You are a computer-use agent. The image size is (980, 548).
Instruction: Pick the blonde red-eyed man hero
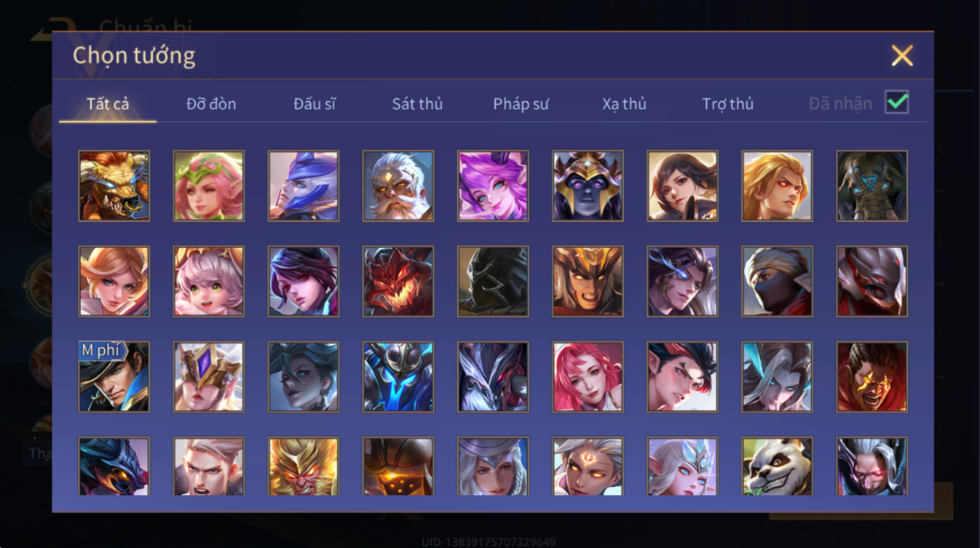tap(777, 186)
